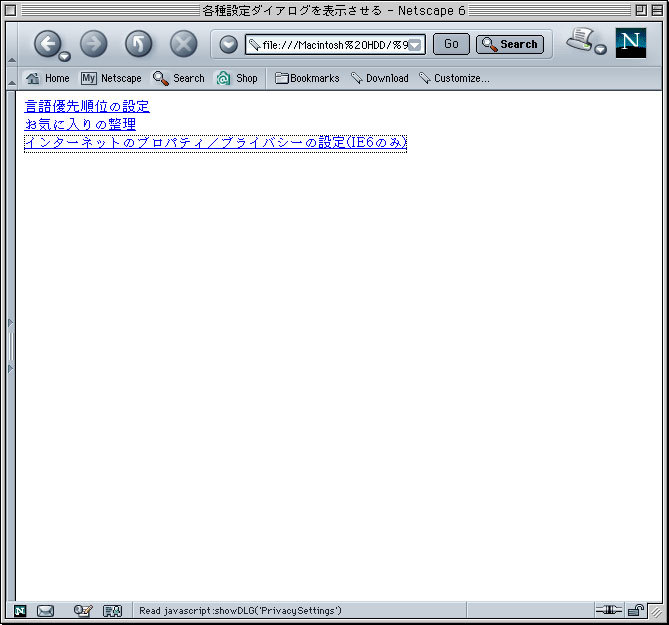Open the Home bookmark in personal toolbar
Screen dimensions: 669x625
pos(47,78)
